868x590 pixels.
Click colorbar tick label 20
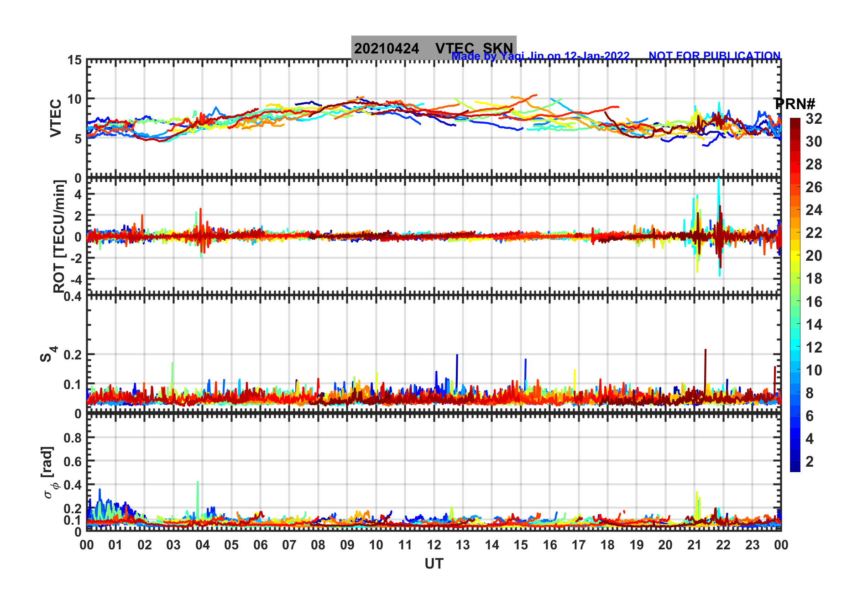(814, 256)
